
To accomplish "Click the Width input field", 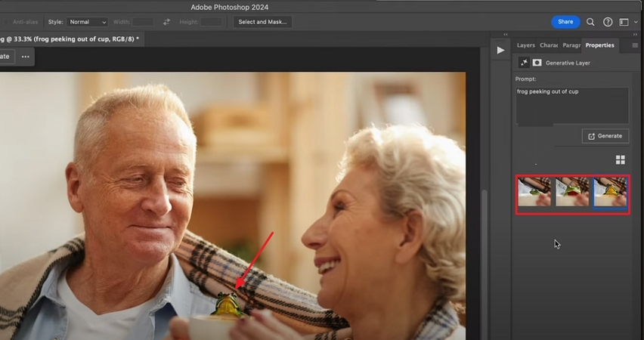I will pos(143,22).
